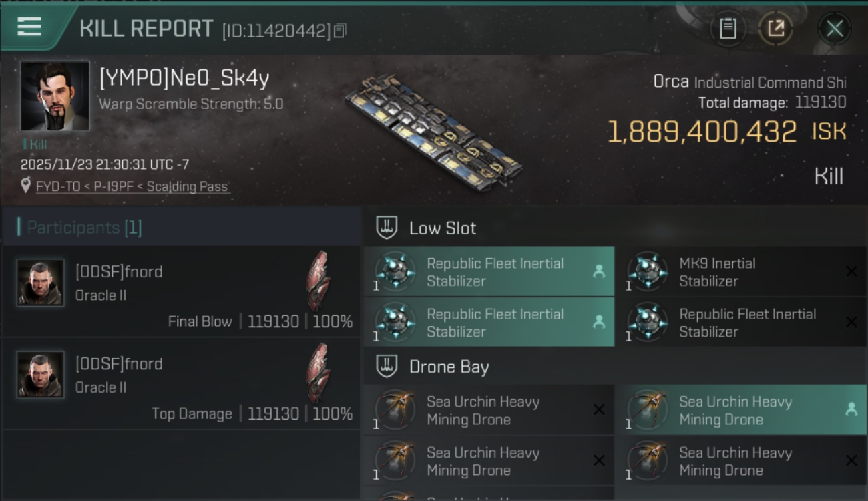Close the kill report window
The image size is (868, 501).
[834, 29]
